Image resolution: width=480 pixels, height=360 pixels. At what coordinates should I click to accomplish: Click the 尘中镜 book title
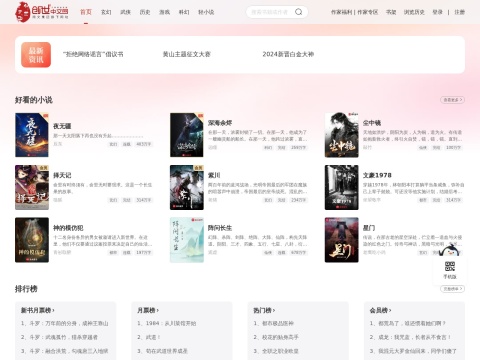point(372,123)
